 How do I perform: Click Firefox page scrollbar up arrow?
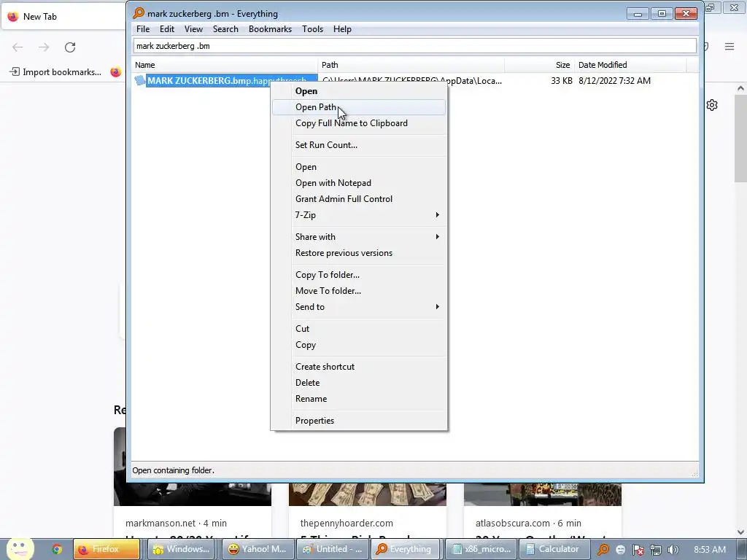coord(740,88)
